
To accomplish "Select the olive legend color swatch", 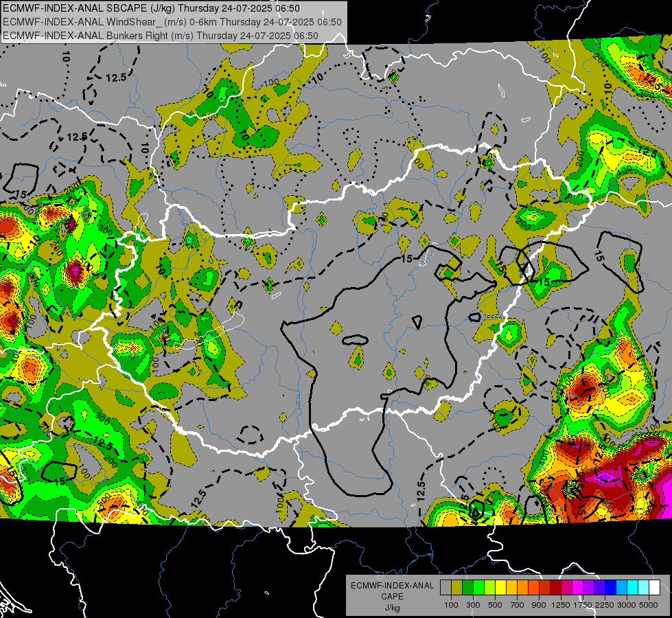I will (457, 588).
